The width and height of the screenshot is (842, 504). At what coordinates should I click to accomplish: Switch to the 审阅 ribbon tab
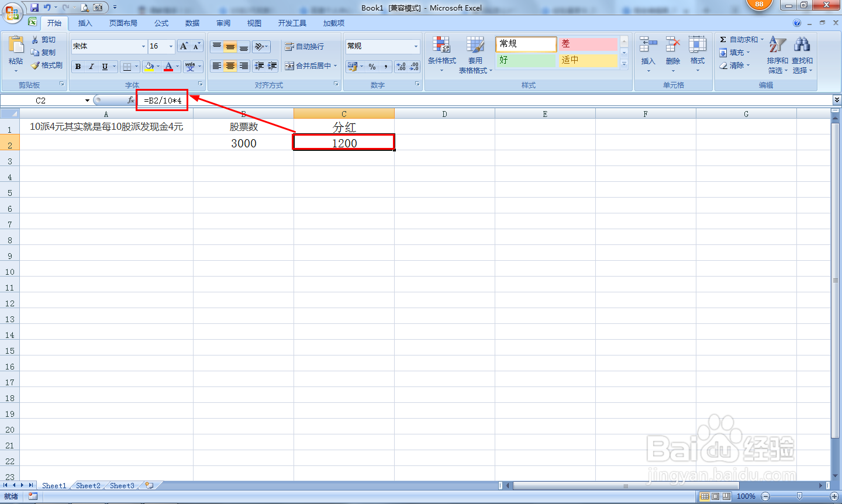(x=223, y=23)
